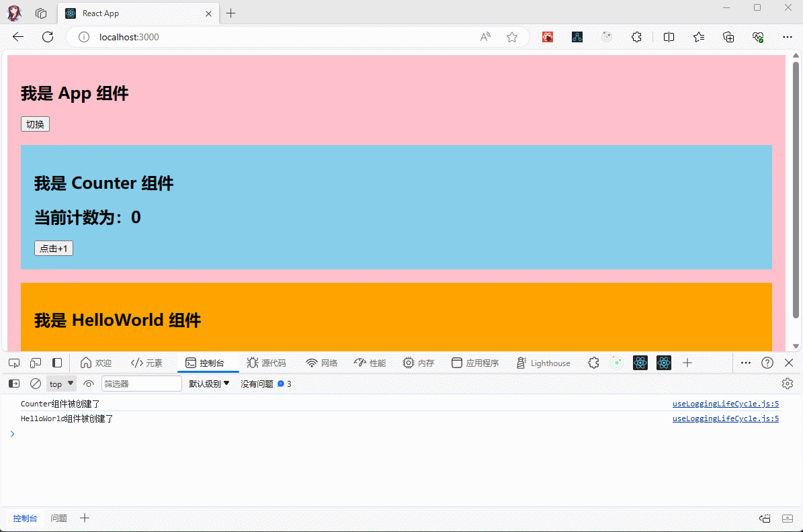Image resolution: width=803 pixels, height=532 pixels.
Task: Refresh the localhost page
Action: pos(48,37)
